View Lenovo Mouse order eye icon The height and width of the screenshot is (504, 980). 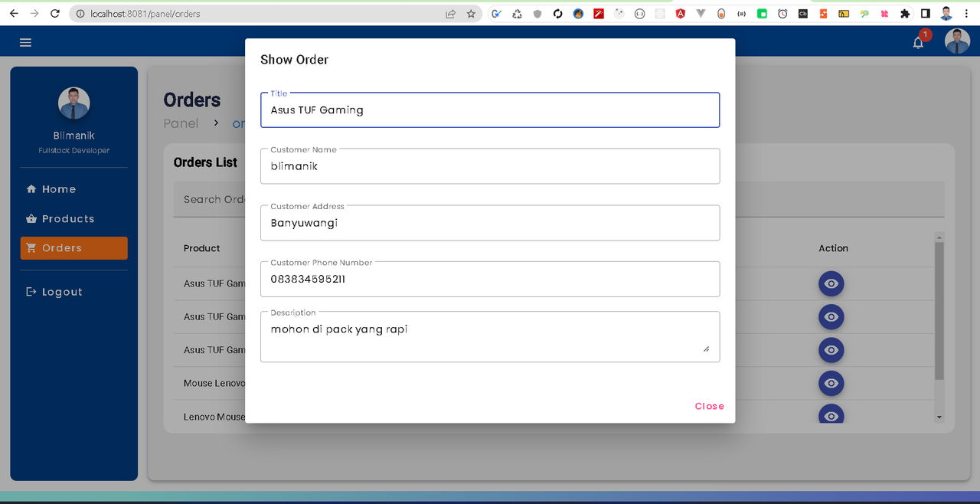point(831,414)
